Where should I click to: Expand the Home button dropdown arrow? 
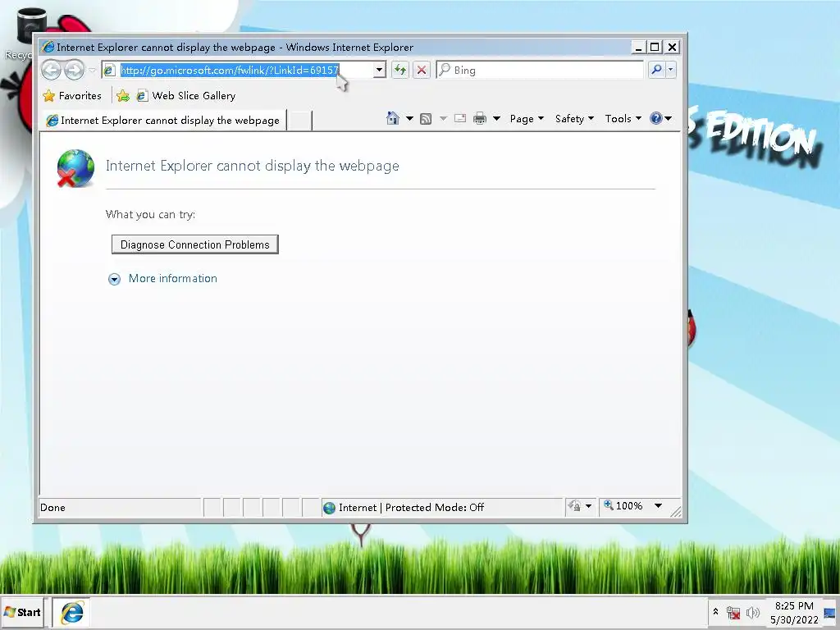[409, 118]
